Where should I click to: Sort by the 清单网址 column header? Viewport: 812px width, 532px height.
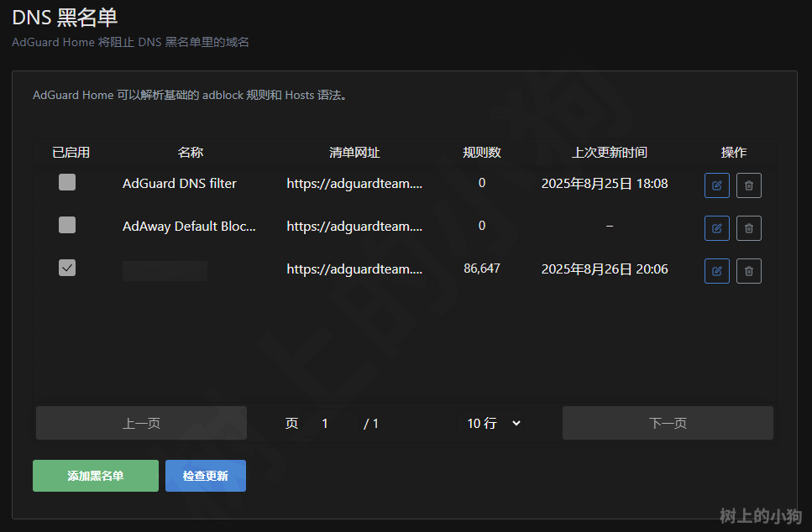pos(354,152)
